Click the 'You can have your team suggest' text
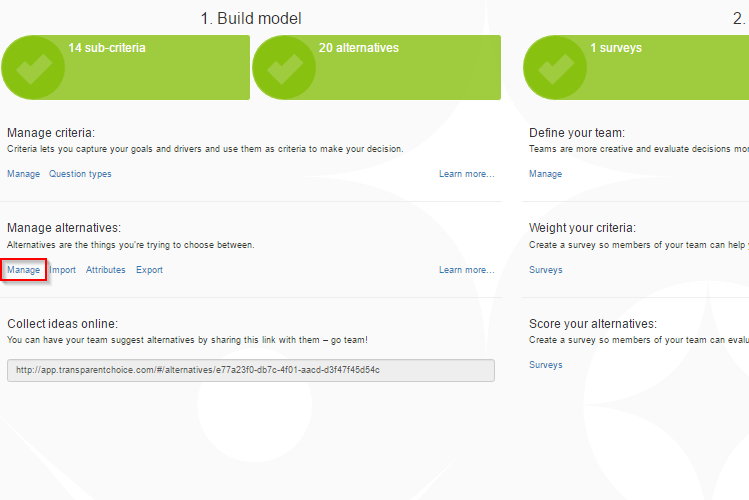749x500 pixels. pos(187,340)
